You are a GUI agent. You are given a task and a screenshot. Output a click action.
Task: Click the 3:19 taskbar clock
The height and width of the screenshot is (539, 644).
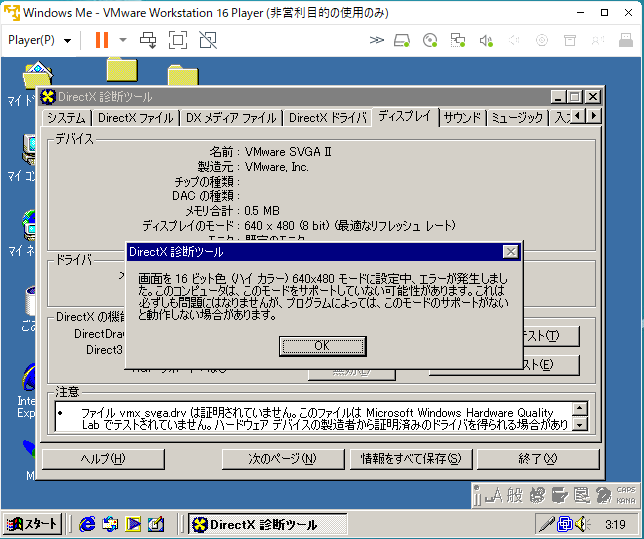(x=615, y=524)
